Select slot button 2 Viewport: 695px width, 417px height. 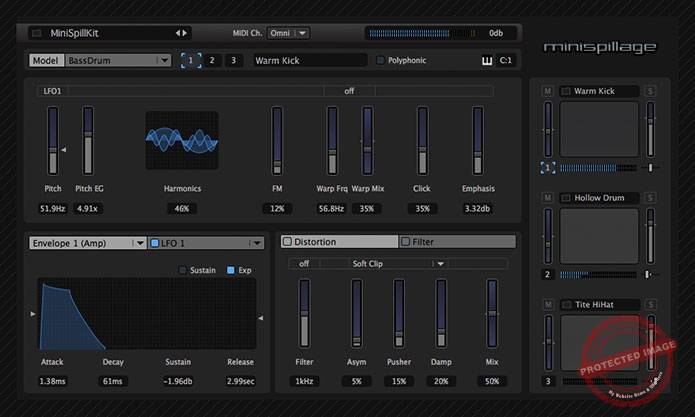click(211, 61)
